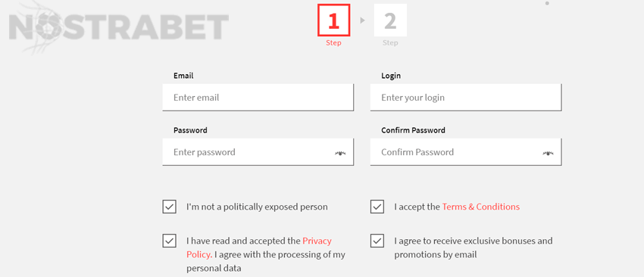Reveal Confirm Password via eye icon

(x=548, y=153)
